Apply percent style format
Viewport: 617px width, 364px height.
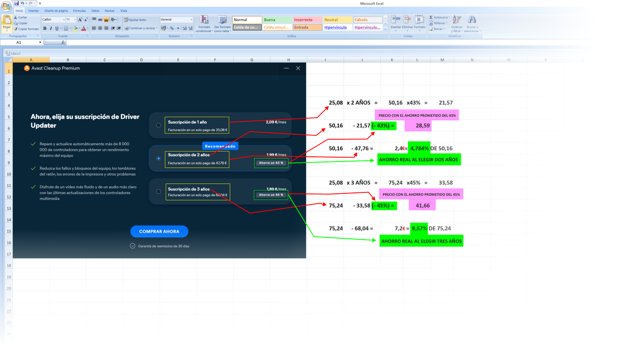172,28
